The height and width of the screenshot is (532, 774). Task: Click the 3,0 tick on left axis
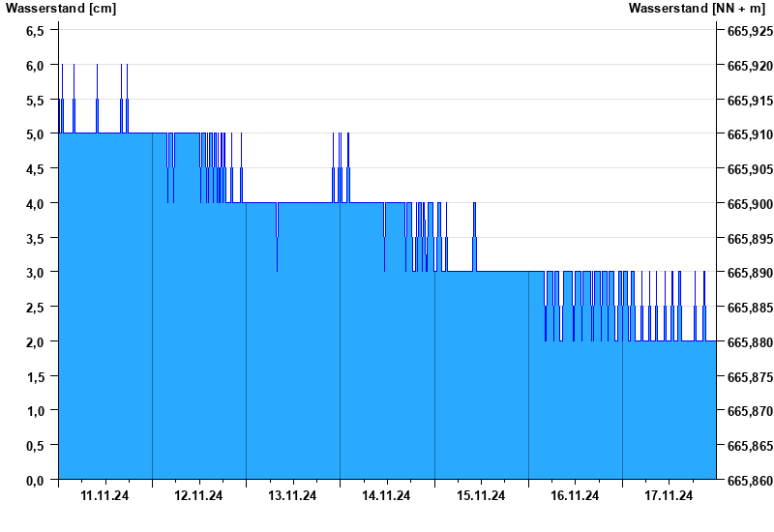pyautogui.click(x=35, y=273)
